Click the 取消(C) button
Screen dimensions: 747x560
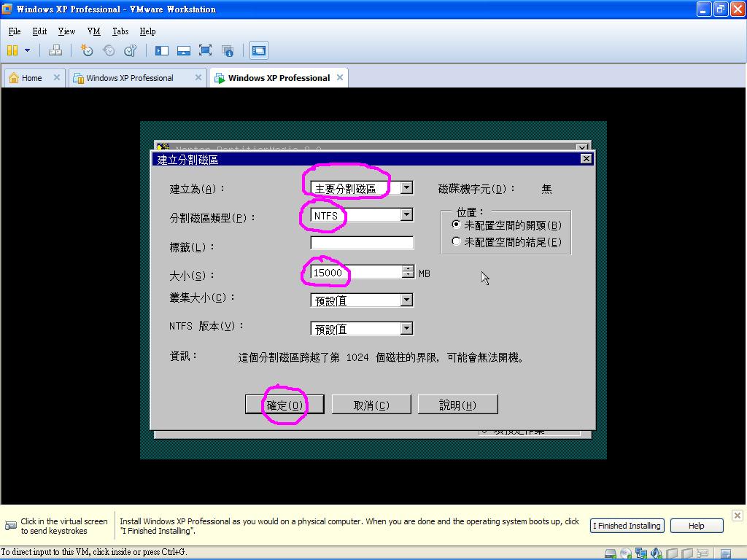[371, 405]
